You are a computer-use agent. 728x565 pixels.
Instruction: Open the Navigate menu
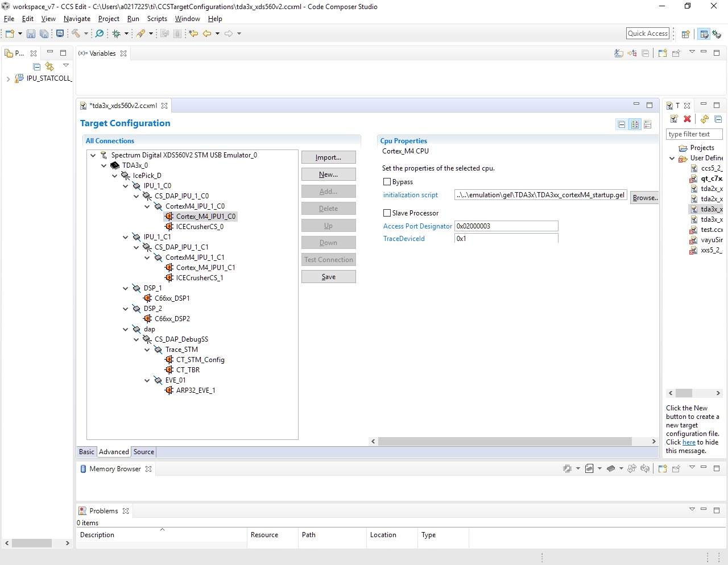77,19
